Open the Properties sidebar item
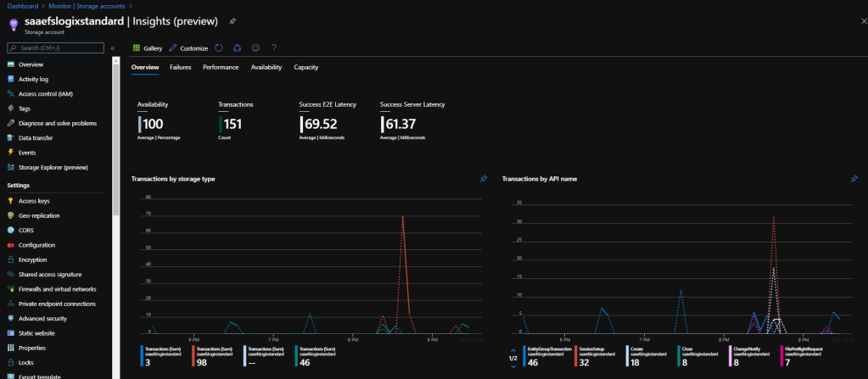Viewport: 868px width, 379px height. (x=31, y=348)
